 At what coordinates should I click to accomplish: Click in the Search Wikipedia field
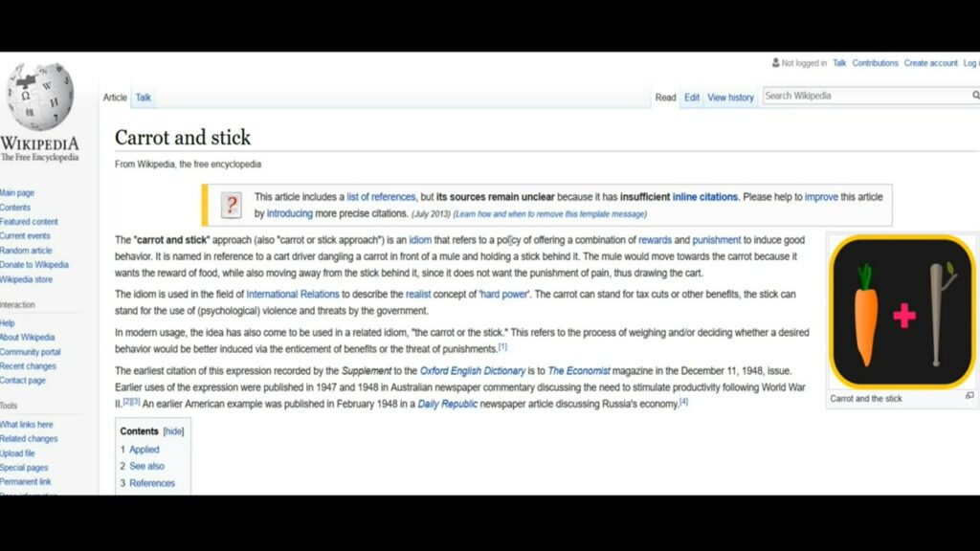click(x=864, y=96)
